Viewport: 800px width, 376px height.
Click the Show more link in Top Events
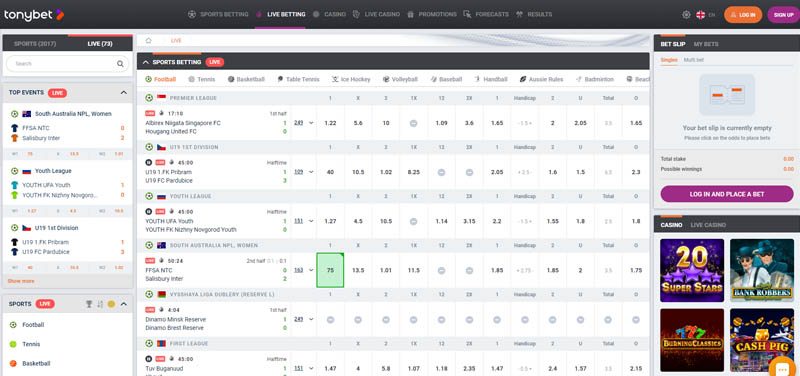coord(21,281)
